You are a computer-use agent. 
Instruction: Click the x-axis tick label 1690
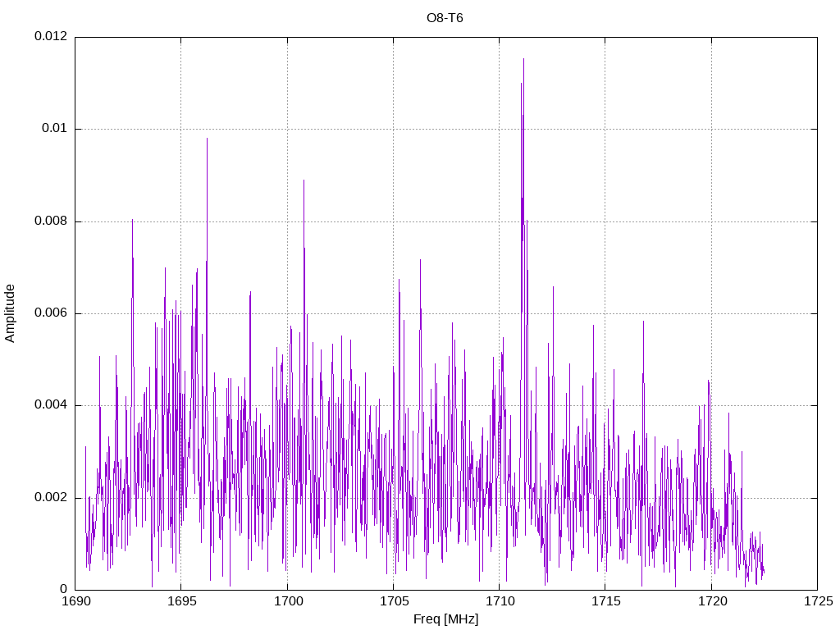click(x=75, y=601)
